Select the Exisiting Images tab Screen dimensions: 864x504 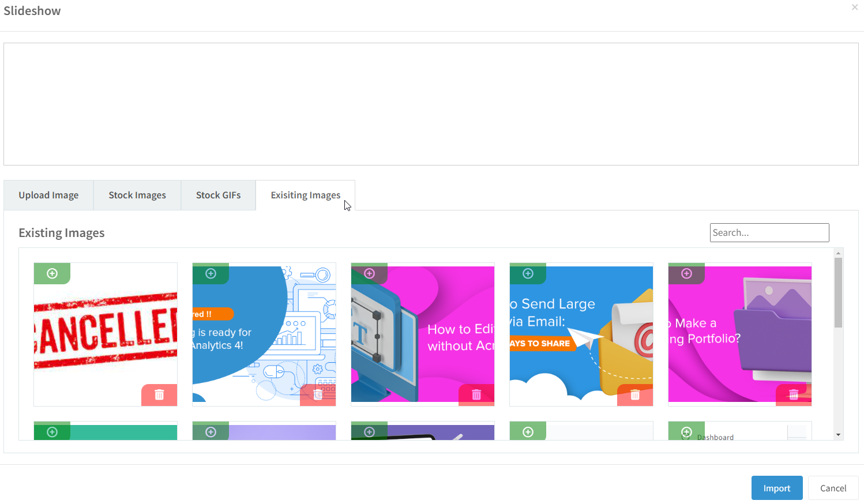click(306, 195)
